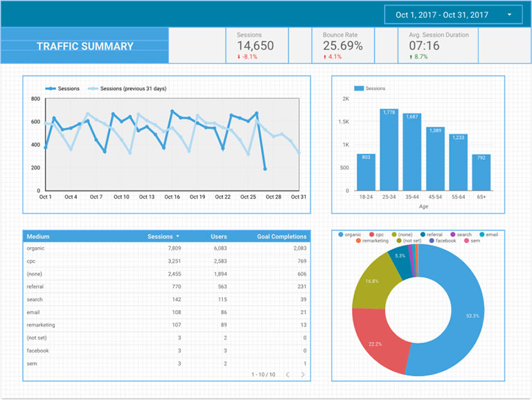
Task: Click the 25.69% Bounce Rate scorecard value
Action: click(x=343, y=46)
